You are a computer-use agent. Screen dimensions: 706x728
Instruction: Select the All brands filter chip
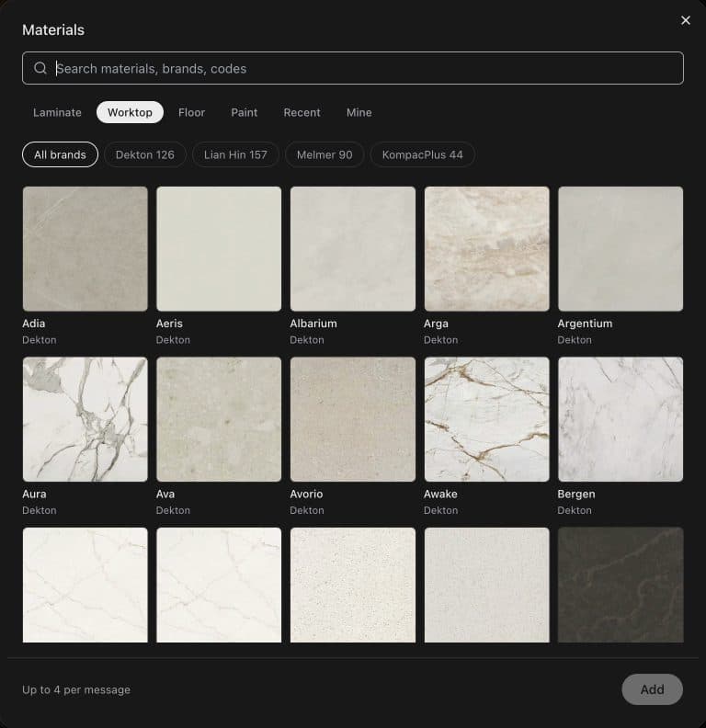click(60, 154)
